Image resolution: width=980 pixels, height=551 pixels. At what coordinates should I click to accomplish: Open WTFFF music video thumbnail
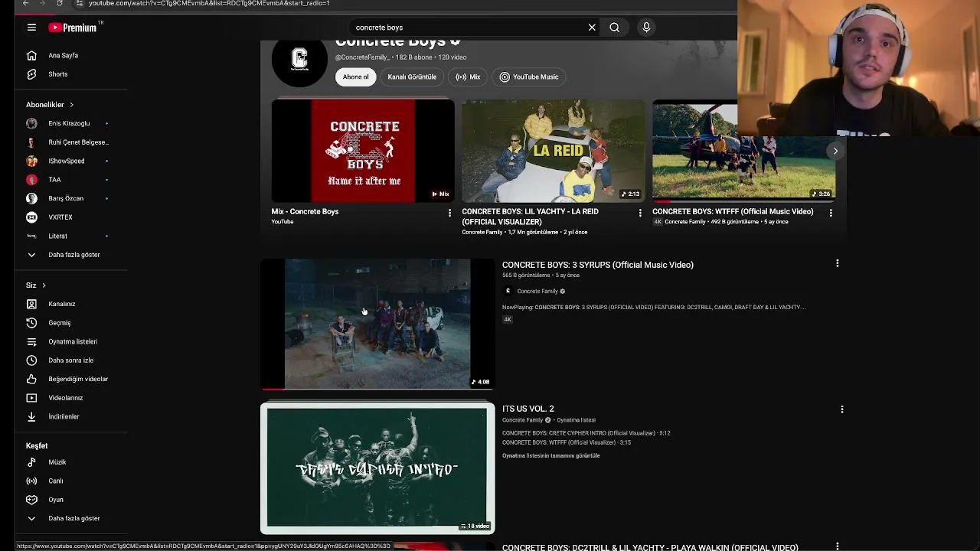[x=743, y=151]
